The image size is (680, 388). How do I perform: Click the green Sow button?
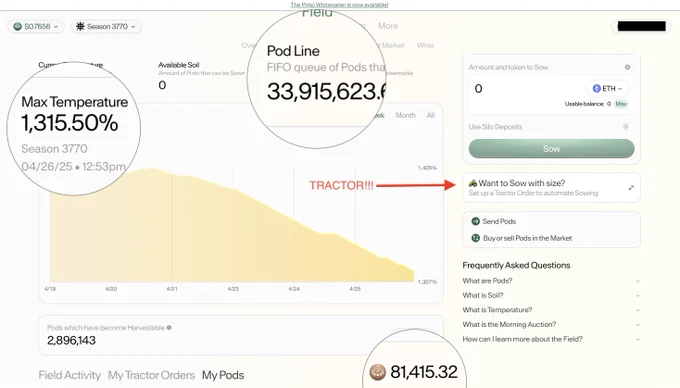[551, 149]
